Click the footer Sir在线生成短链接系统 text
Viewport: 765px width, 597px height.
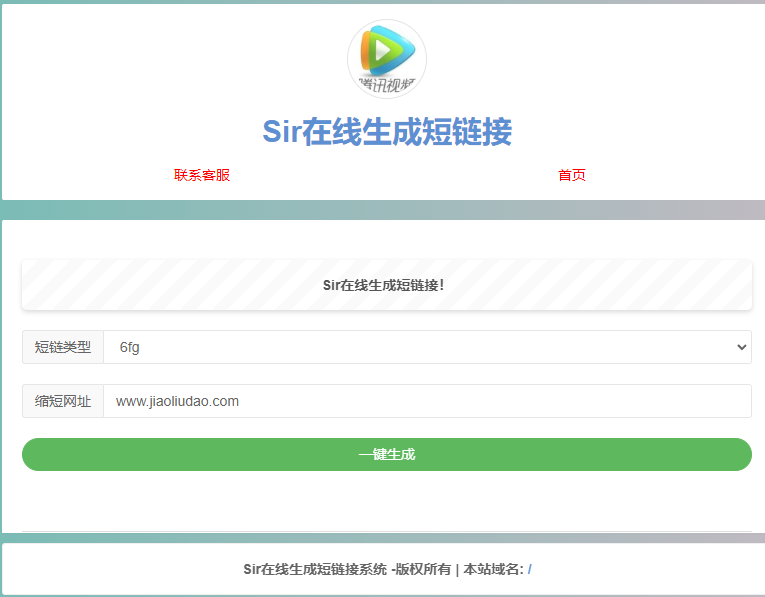(x=315, y=569)
